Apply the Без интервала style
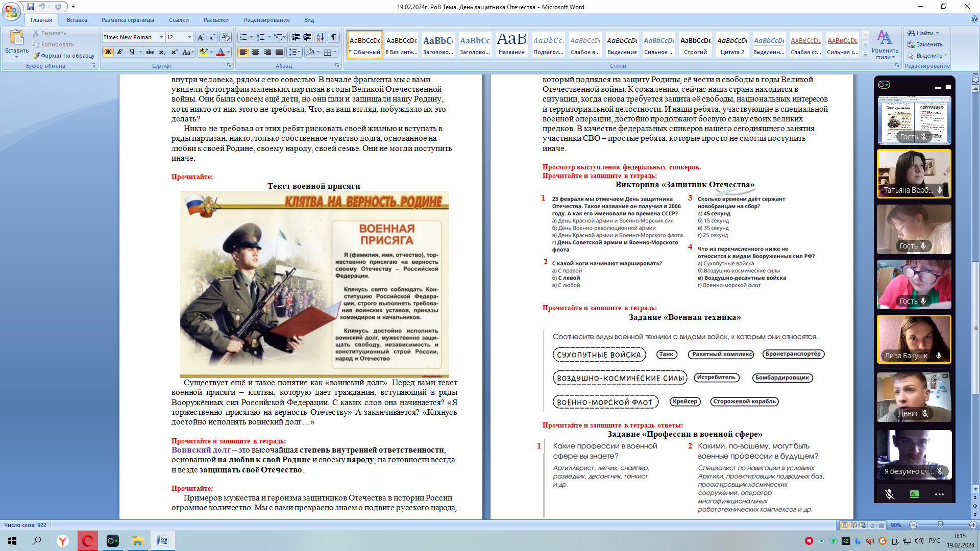980x551 pixels. [x=402, y=44]
